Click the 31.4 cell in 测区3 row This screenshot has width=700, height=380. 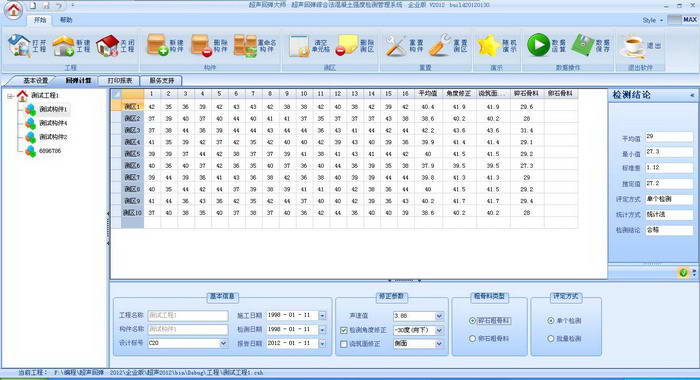[527, 131]
